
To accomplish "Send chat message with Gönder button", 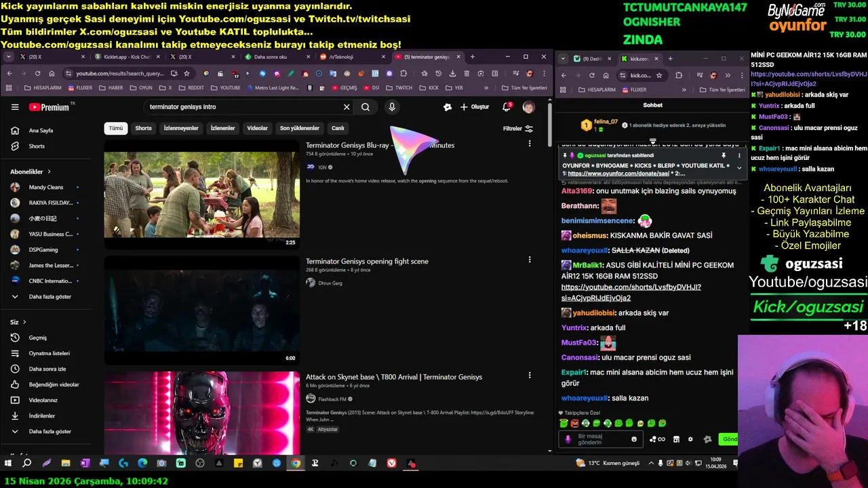I will tap(729, 439).
